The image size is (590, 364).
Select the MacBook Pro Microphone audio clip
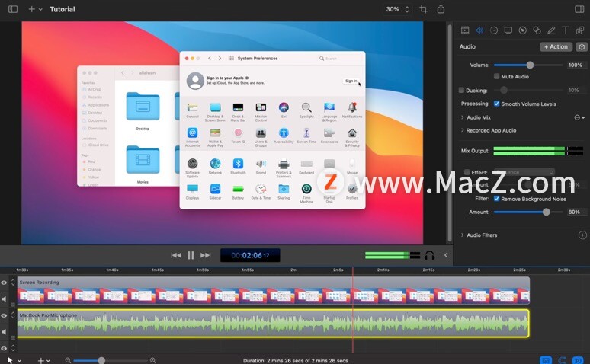point(274,323)
